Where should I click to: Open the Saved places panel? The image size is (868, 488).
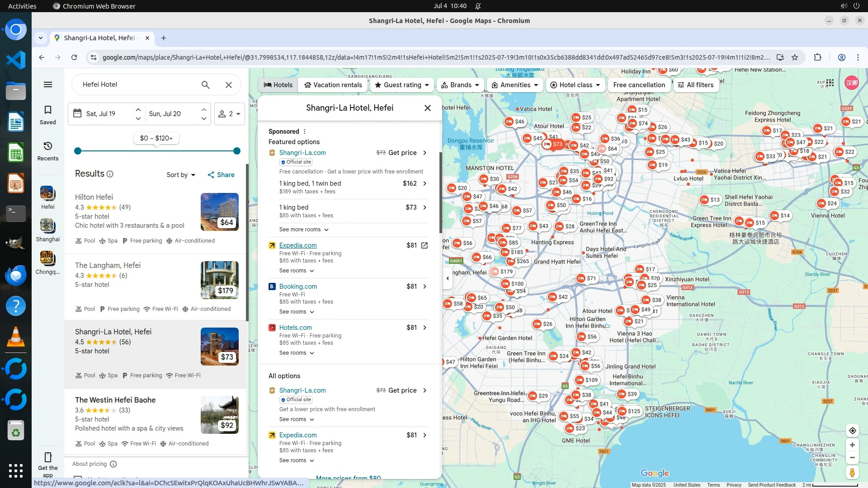tap(48, 115)
